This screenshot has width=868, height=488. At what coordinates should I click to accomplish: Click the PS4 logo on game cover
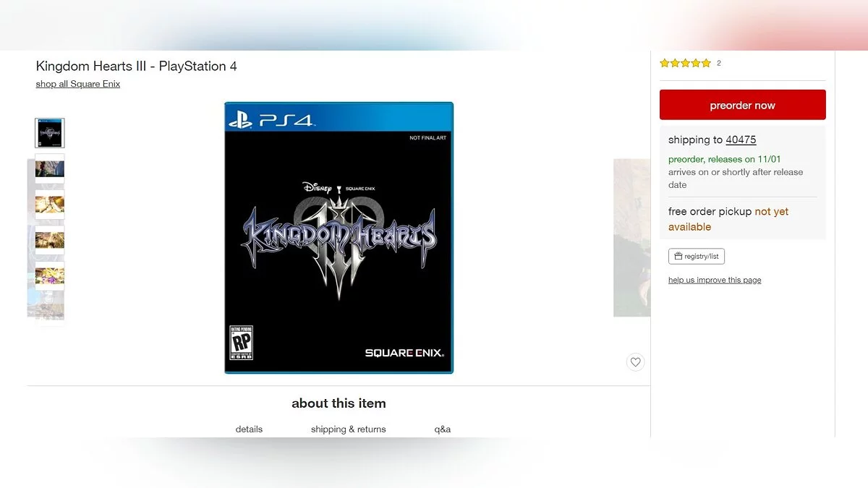[x=271, y=120]
